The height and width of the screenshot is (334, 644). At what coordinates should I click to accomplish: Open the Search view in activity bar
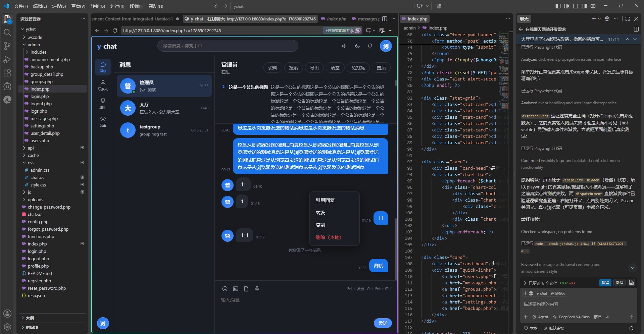pyautogui.click(x=7, y=33)
